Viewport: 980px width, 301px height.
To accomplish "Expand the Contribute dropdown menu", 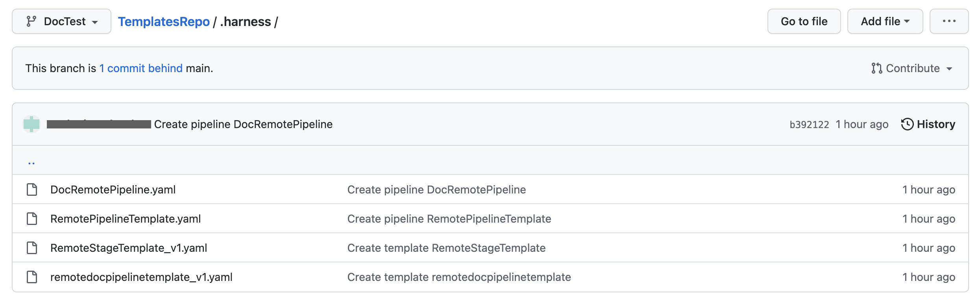I will (912, 68).
